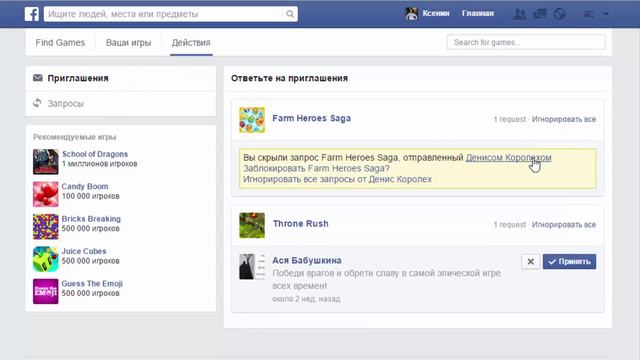The height and width of the screenshot is (360, 640).
Task: Click около 2 нед. назад timestamp
Action: tap(306, 299)
